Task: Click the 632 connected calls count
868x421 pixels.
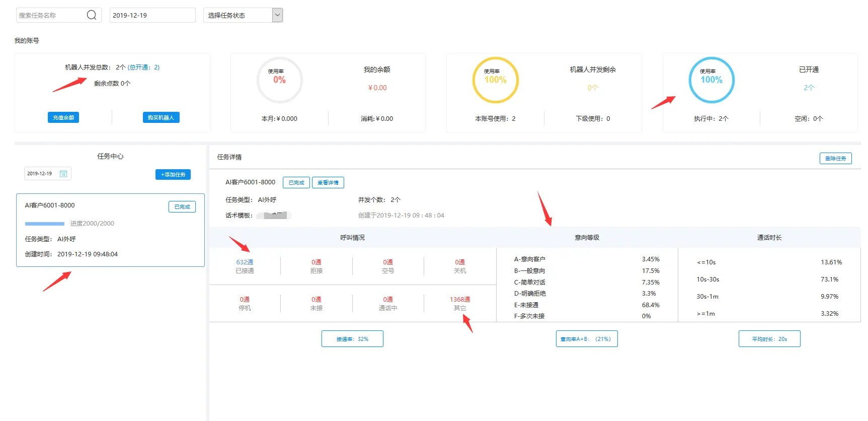Action: click(x=245, y=262)
